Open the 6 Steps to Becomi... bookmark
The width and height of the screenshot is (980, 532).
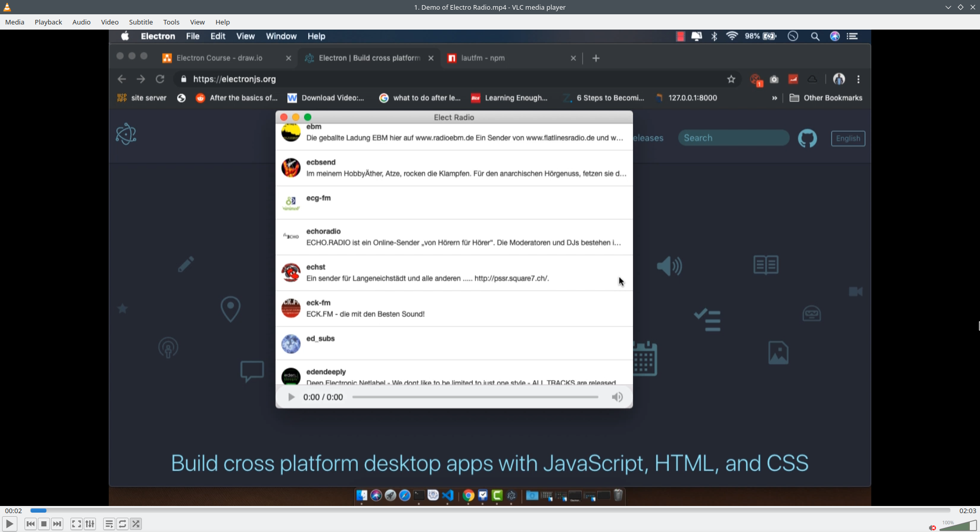click(604, 98)
